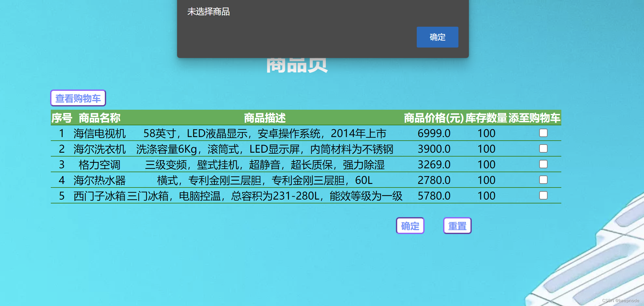Image resolution: width=644 pixels, height=306 pixels.
Task: Click the description starting with 横式
Action: (x=265, y=180)
